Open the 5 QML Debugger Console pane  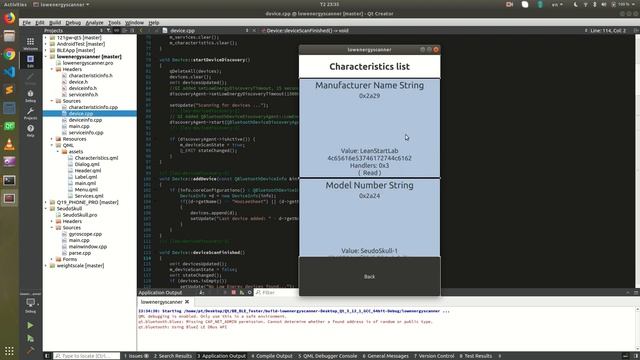tap(328, 356)
